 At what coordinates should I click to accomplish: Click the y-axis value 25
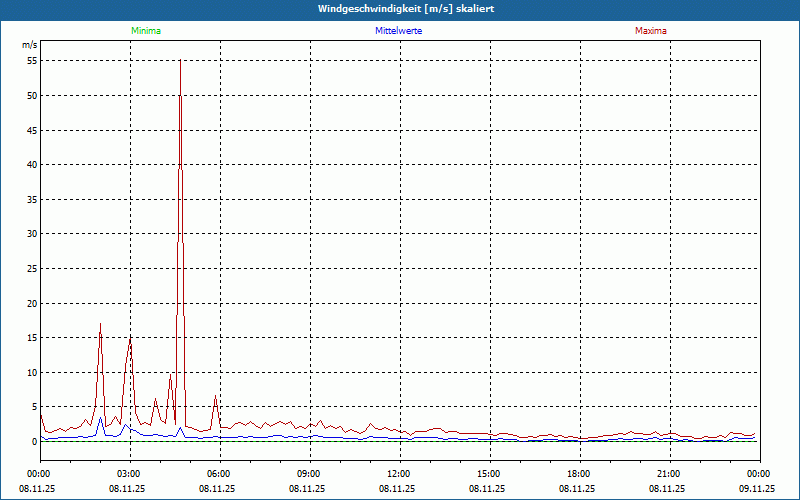32,268
